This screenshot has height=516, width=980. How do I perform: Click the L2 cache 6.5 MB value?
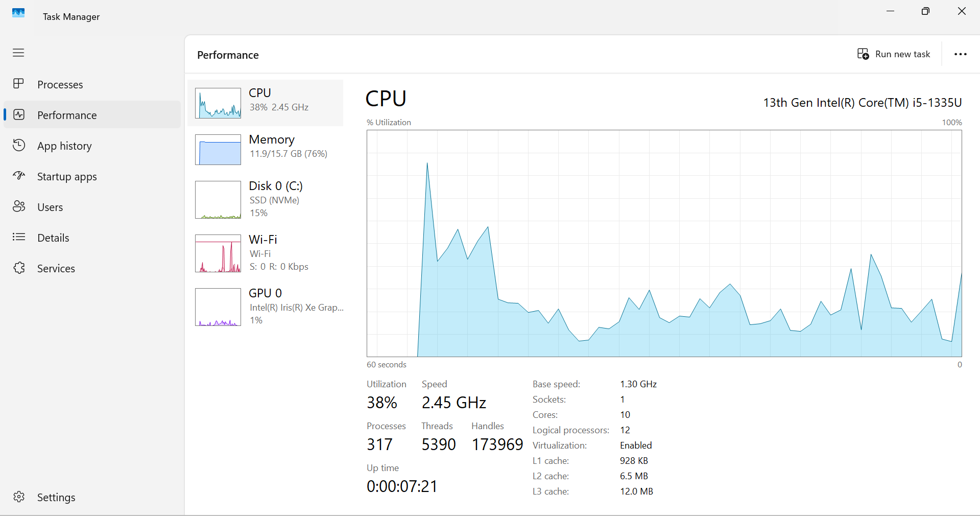pyautogui.click(x=634, y=476)
